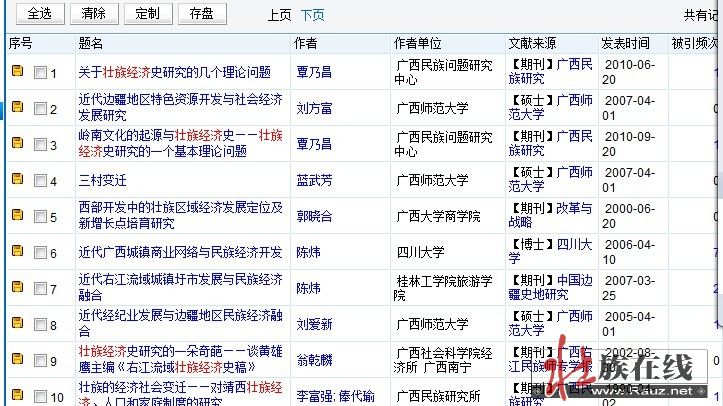Click the 发表时间 column header
Viewport: 723px width, 406px height.
625,43
